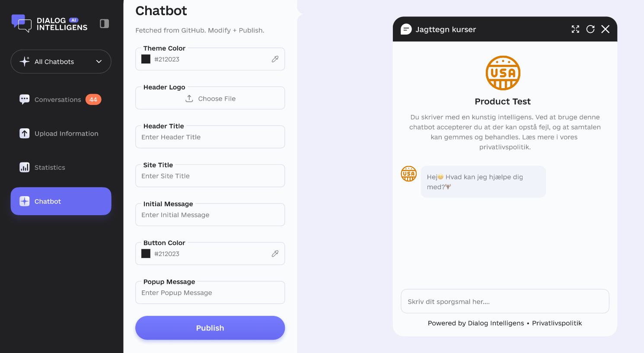Click the Skriv dit sporgsmal message field
This screenshot has width=644, height=353.
point(504,301)
